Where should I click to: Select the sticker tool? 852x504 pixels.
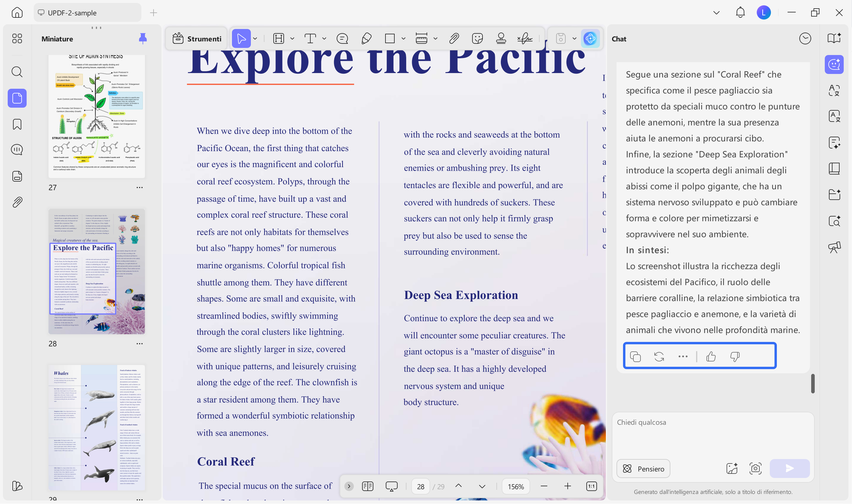pos(477,38)
